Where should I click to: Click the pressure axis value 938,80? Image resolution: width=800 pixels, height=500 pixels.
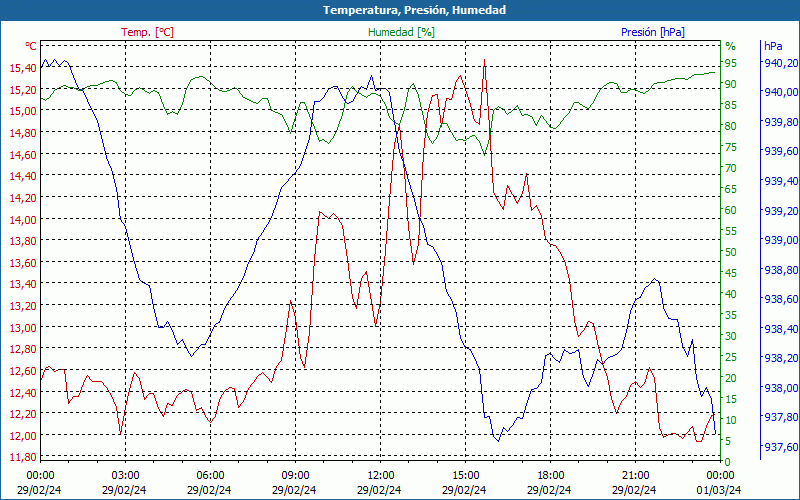[x=781, y=269]
